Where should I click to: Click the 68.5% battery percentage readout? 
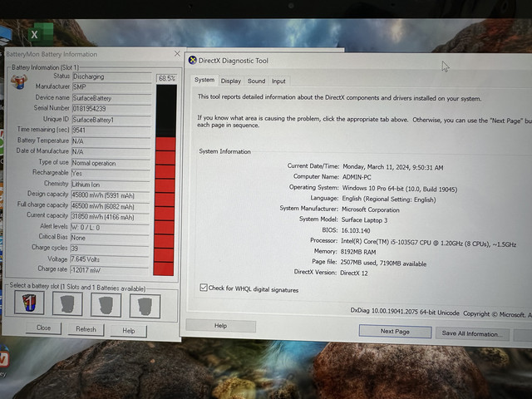click(167, 78)
